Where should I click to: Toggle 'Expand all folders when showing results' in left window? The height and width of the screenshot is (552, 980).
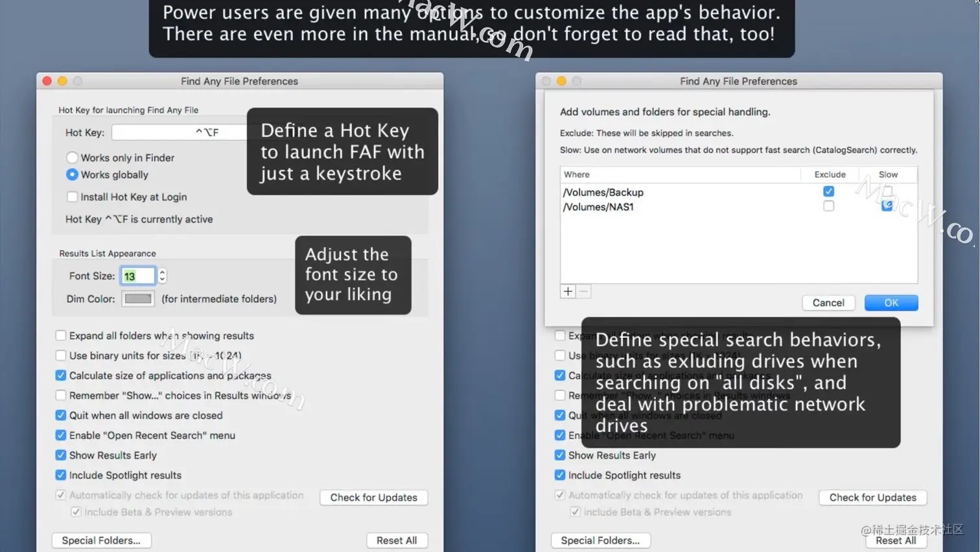61,335
